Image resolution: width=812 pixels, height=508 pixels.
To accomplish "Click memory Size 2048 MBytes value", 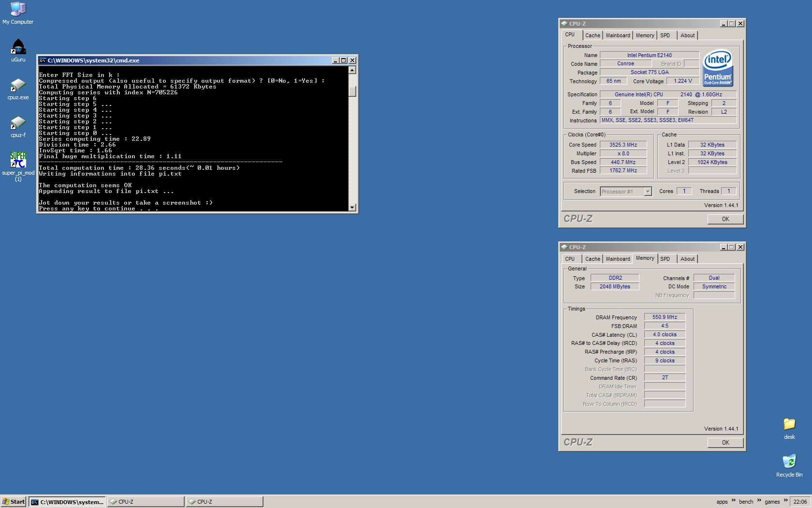I will point(615,286).
